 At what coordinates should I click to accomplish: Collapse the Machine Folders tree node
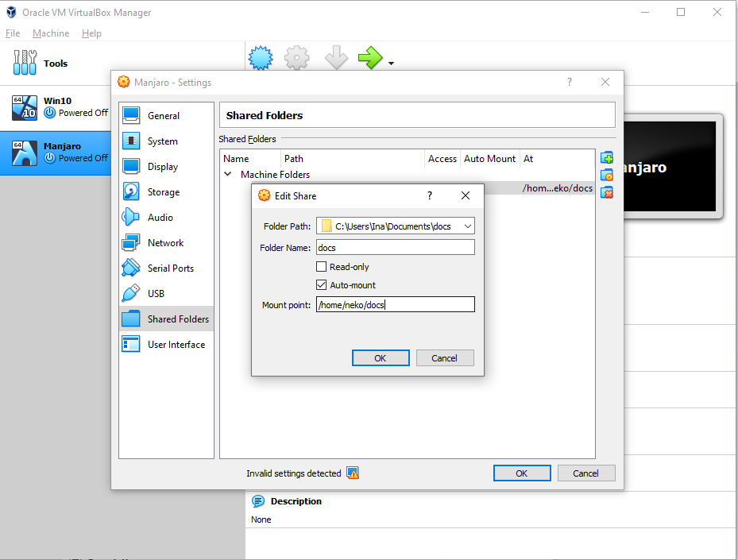[x=228, y=174]
